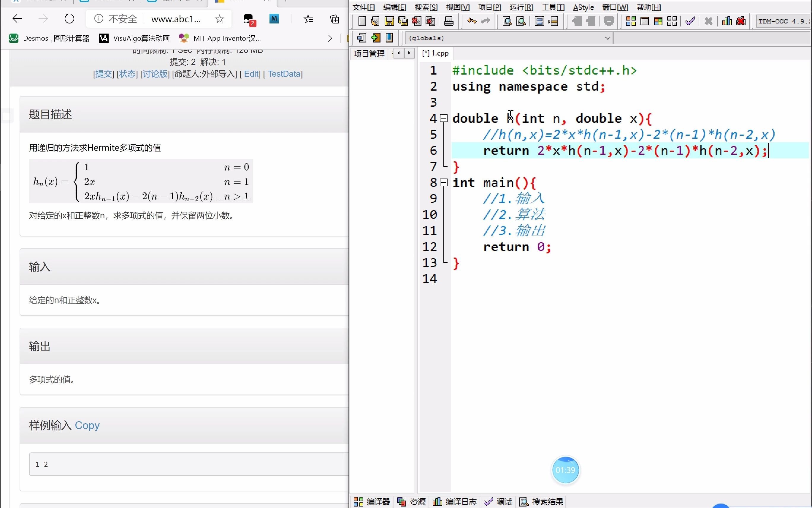The image size is (812, 508).
Task: Close all files via the toolbar
Action: [x=430, y=21]
